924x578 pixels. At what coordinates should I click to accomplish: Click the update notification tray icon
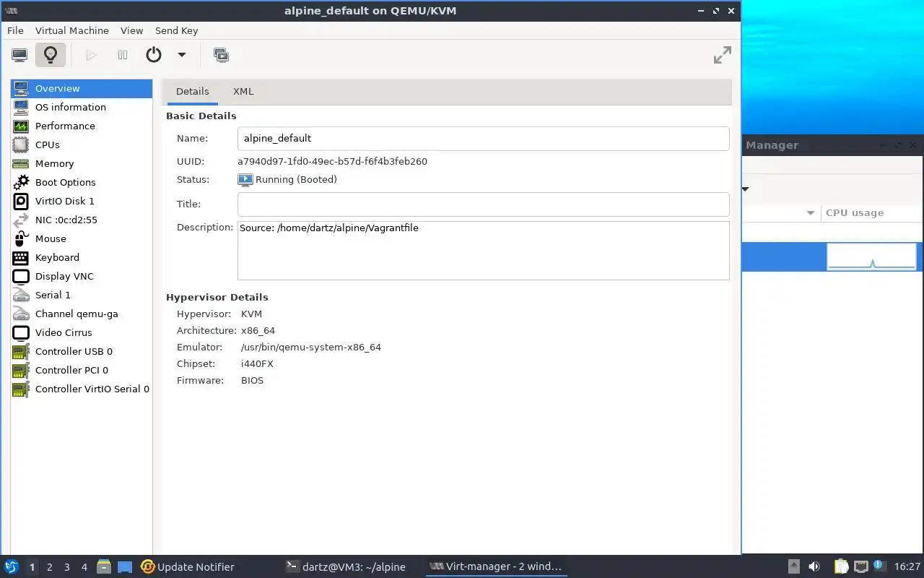[879, 565]
